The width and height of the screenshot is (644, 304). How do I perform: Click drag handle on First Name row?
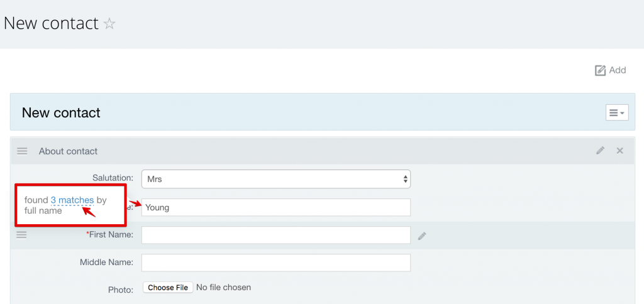pos(21,235)
